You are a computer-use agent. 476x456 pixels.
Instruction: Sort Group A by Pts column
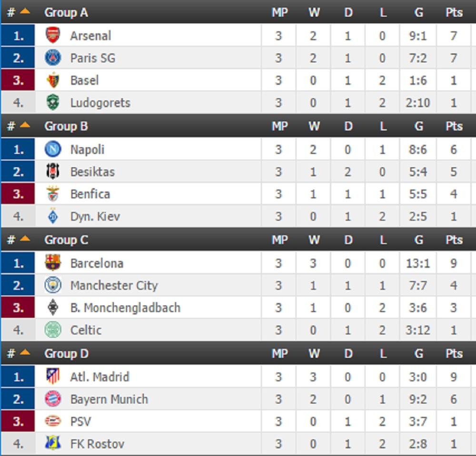point(454,12)
